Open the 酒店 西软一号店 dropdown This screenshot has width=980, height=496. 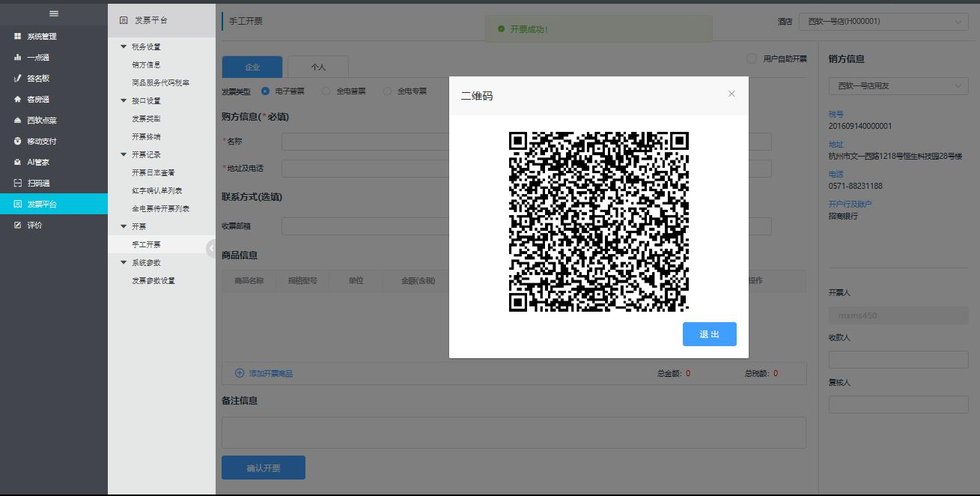point(883,22)
